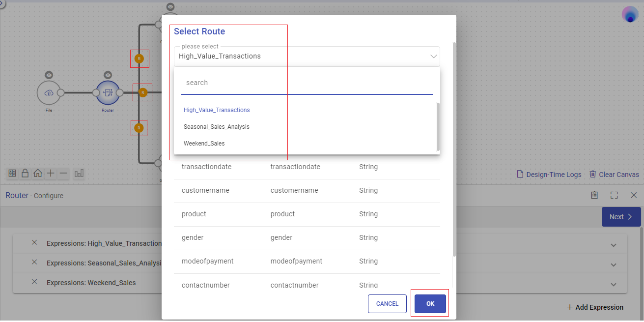
Task: Select the Router node on canvas
Action: (x=108, y=92)
